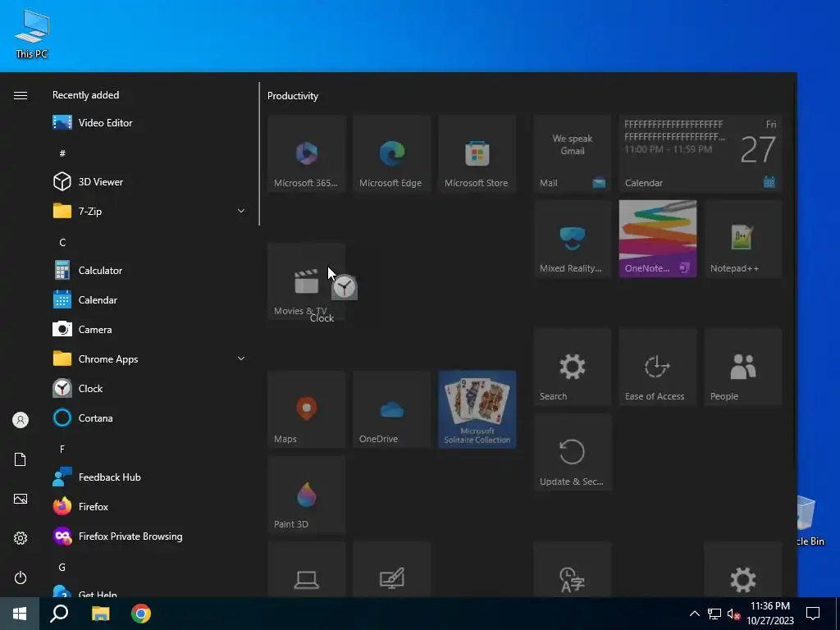
Task: Open the People tile
Action: click(743, 367)
